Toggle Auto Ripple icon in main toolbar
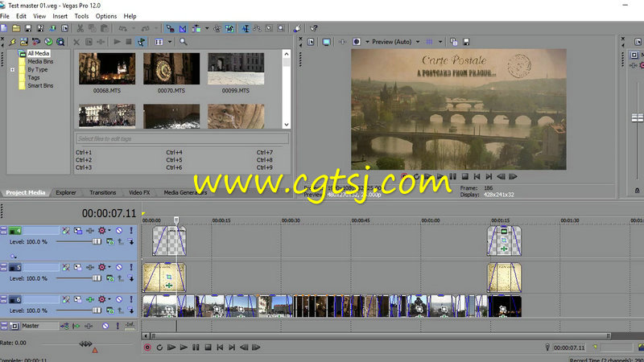The image size is (644, 362). [x=196, y=28]
